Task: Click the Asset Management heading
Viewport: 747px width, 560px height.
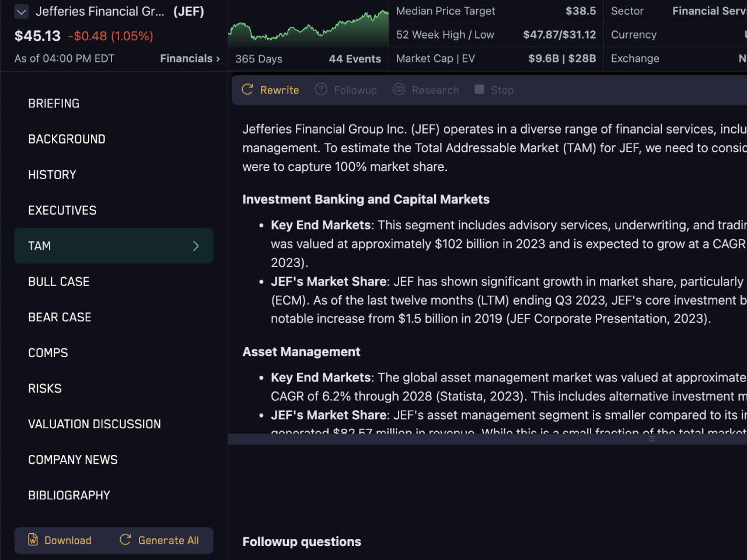Action: [x=301, y=352]
